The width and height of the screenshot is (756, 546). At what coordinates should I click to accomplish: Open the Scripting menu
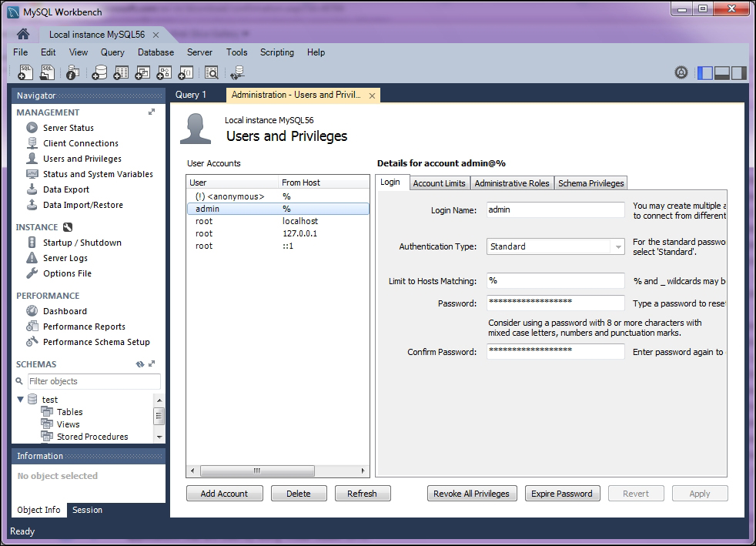pos(276,52)
